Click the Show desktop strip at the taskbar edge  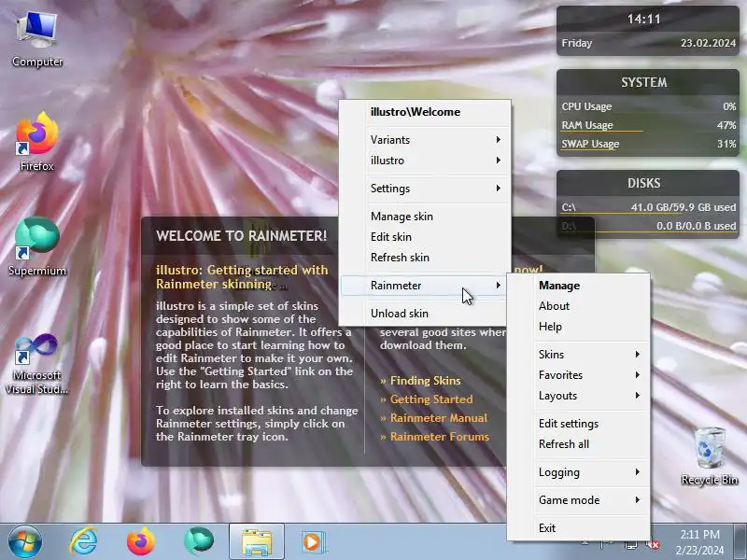(x=740, y=542)
